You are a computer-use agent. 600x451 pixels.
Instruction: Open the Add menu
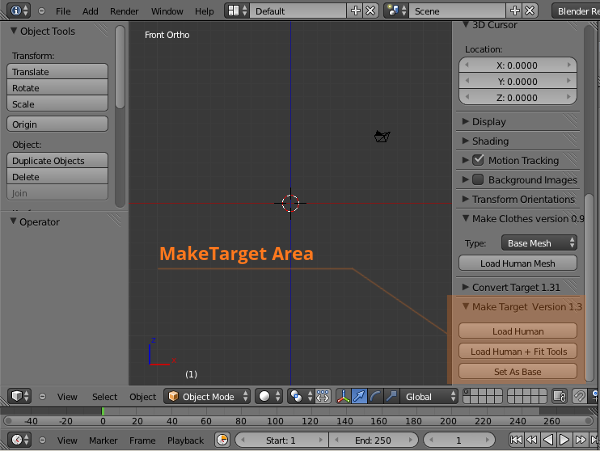(x=90, y=11)
